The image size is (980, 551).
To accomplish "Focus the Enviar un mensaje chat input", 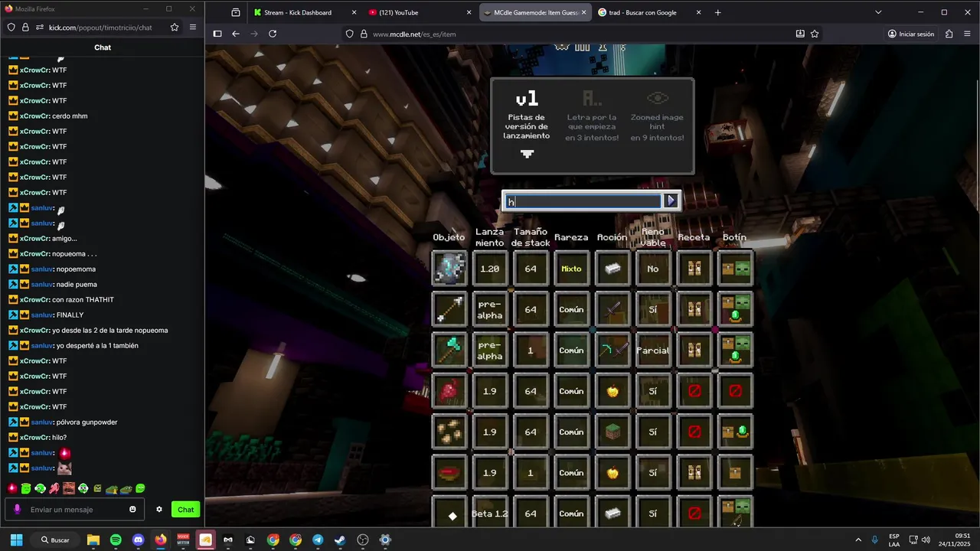I will pos(75,510).
